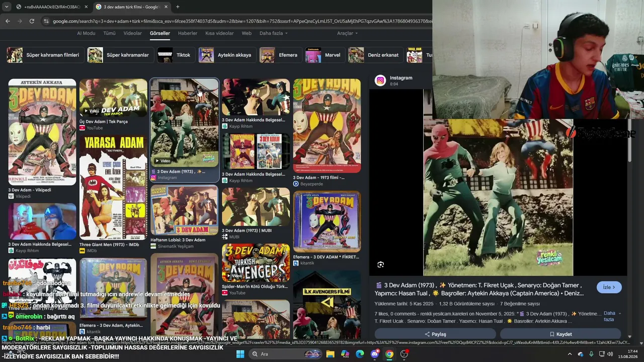Open File Explorer from the taskbar
Image resolution: width=644 pixels, height=362 pixels.
[330, 354]
